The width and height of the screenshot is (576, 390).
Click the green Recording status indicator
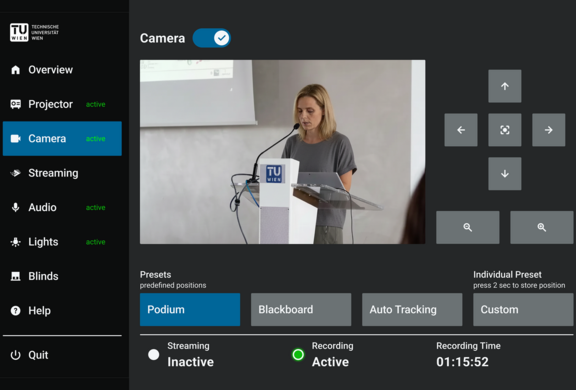click(x=298, y=355)
